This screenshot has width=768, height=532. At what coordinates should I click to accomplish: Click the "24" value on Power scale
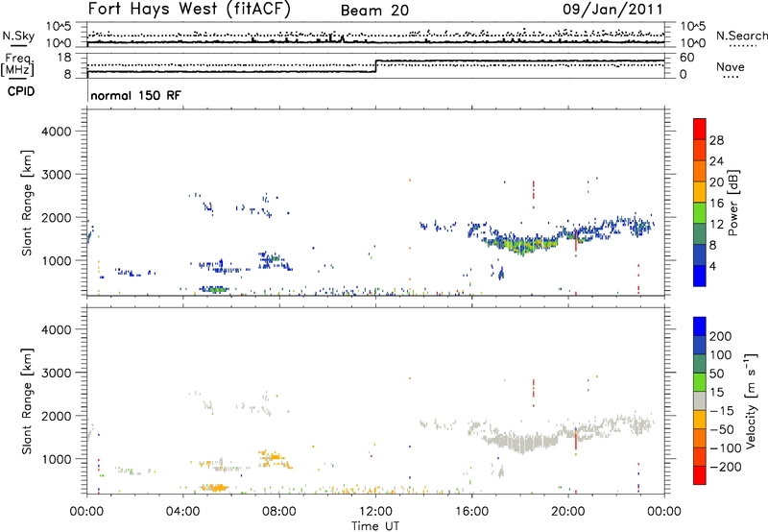coord(716,161)
